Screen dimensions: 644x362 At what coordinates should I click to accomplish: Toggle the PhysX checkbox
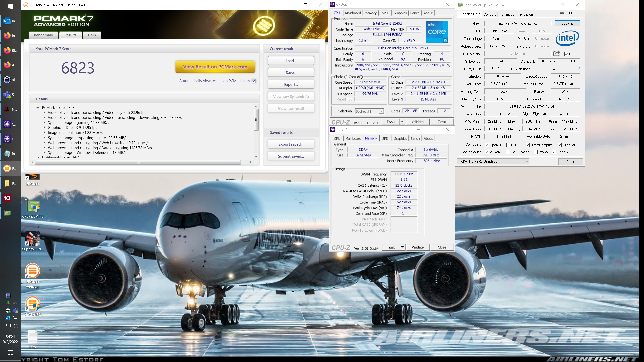pyautogui.click(x=536, y=152)
